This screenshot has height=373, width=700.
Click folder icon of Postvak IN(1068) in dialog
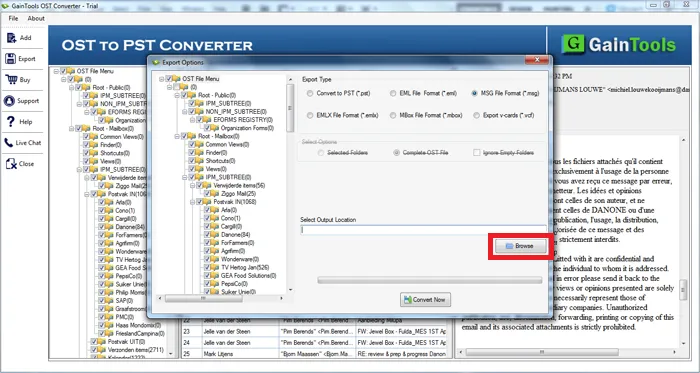point(207,202)
